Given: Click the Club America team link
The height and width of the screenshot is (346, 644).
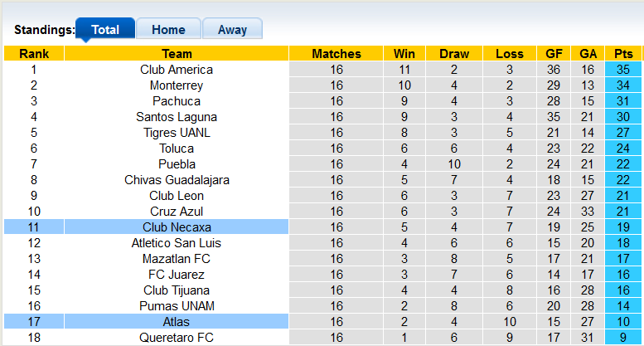Looking at the screenshot, I should pos(177,70).
